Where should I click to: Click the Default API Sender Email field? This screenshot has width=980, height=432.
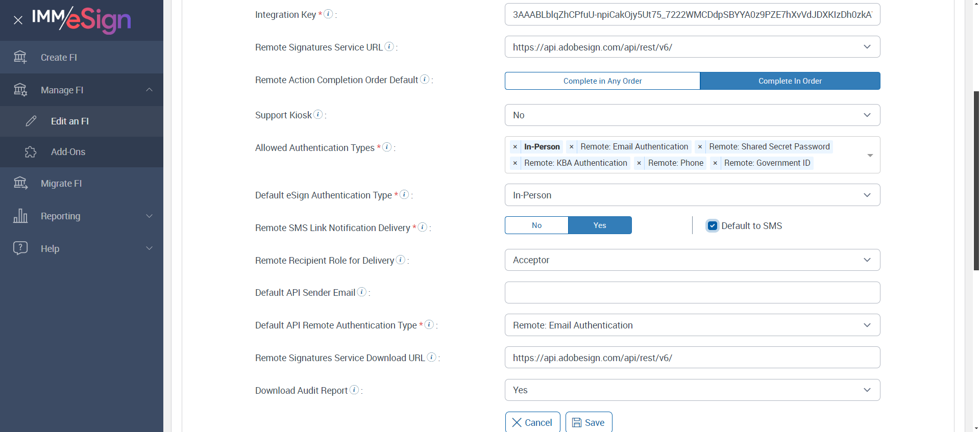[x=692, y=292]
